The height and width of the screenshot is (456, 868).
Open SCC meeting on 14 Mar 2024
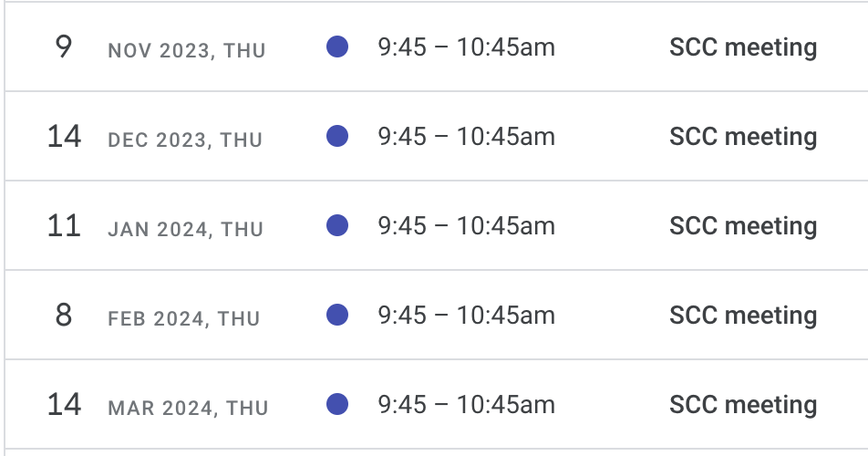pyautogui.click(x=743, y=405)
